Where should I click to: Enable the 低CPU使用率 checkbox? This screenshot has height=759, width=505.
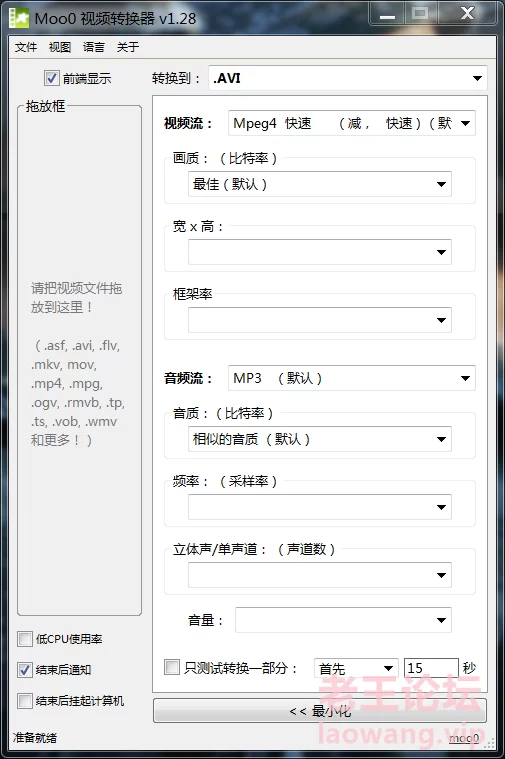(x=25, y=639)
